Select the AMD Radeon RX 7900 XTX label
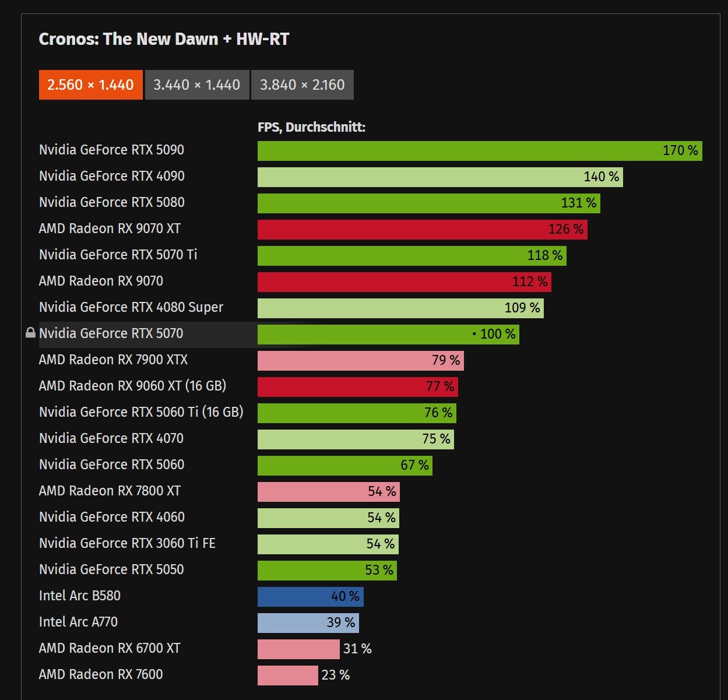The image size is (728, 700). click(113, 360)
